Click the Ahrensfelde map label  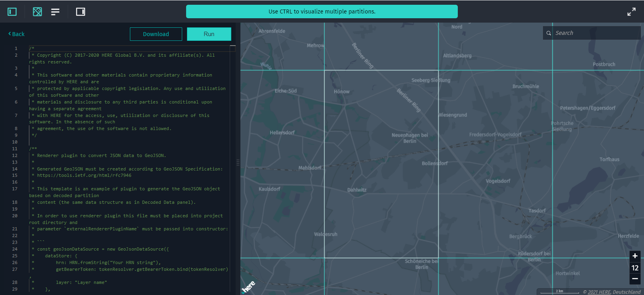272,31
